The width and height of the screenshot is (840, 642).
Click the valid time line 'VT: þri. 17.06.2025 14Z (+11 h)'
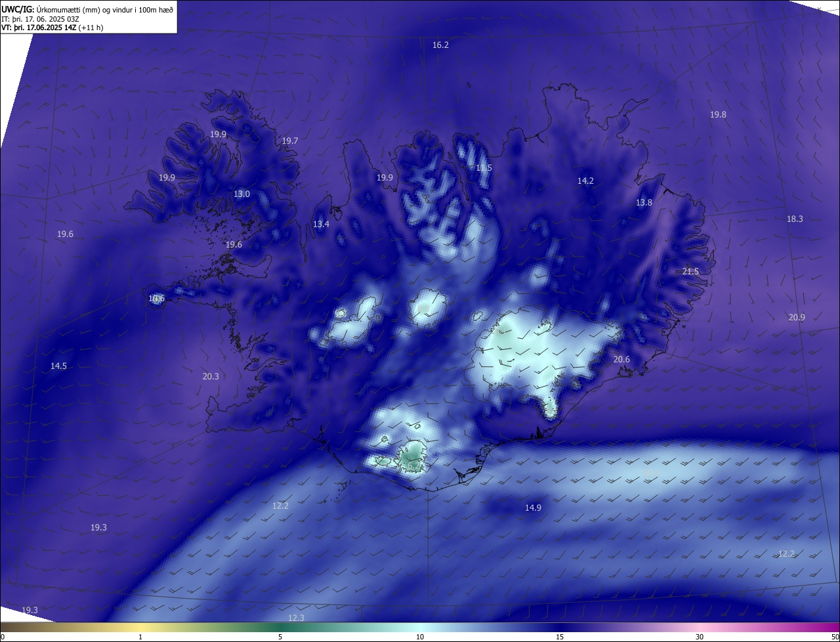[x=52, y=28]
